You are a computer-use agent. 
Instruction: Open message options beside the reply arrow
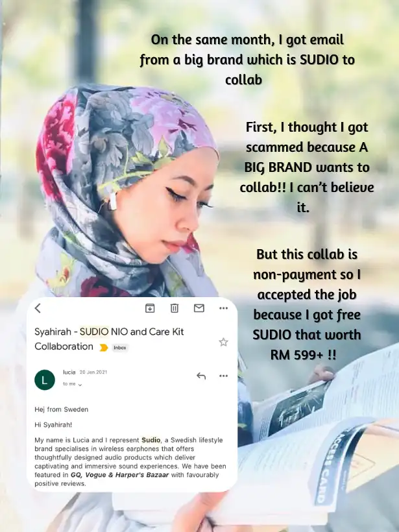(x=223, y=376)
